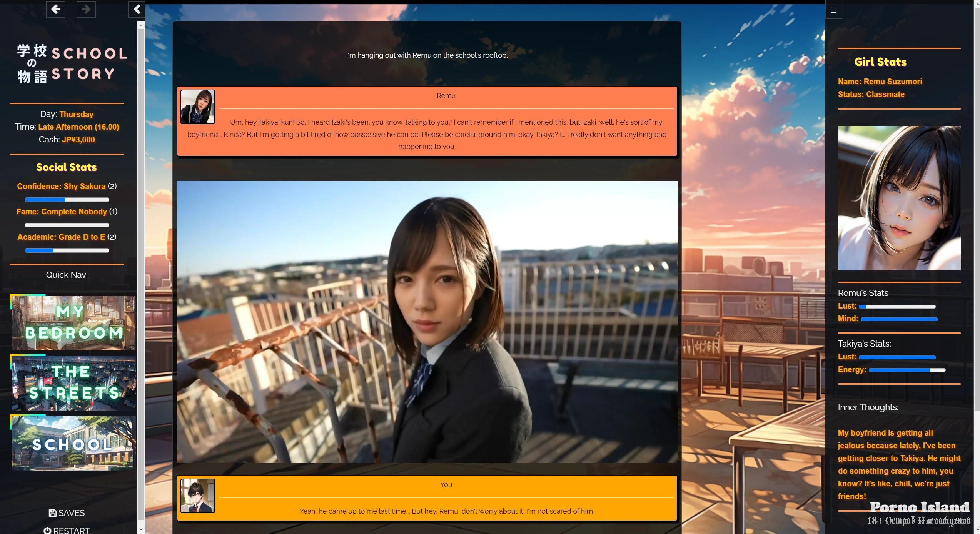Click the forward arrow history button
This screenshot has height=534, width=980.
86,9
